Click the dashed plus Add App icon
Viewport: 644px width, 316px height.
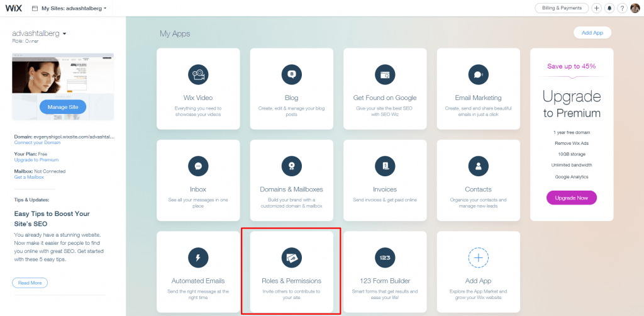pyautogui.click(x=478, y=257)
